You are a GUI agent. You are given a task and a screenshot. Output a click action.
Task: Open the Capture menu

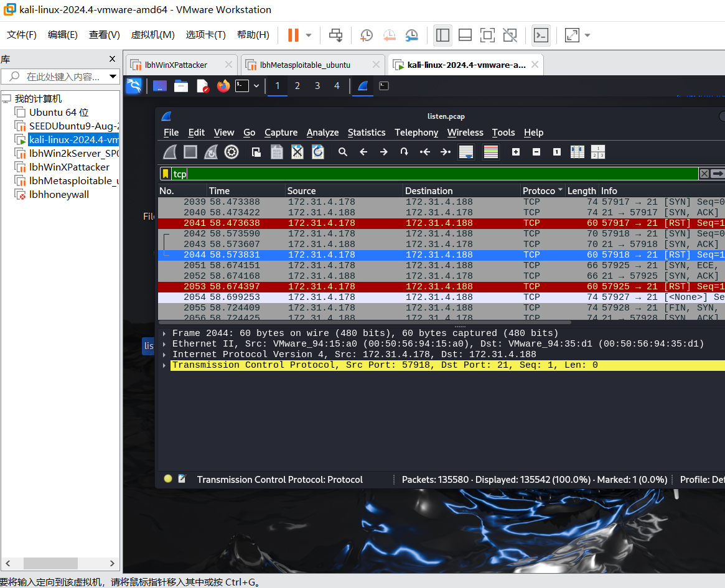pos(281,133)
